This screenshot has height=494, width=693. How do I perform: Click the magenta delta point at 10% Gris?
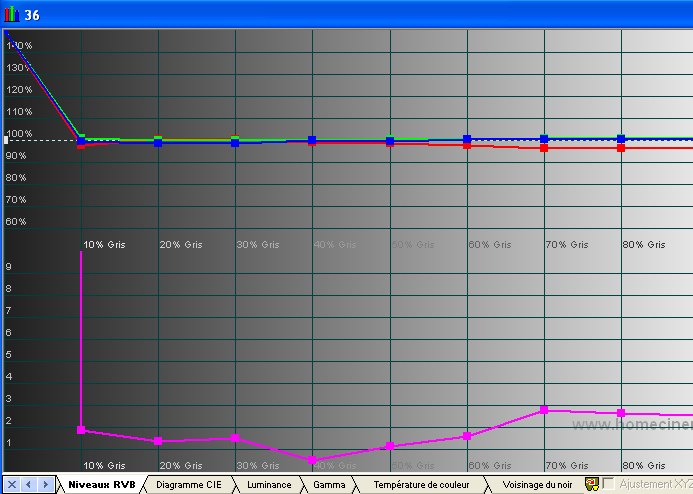pos(81,430)
